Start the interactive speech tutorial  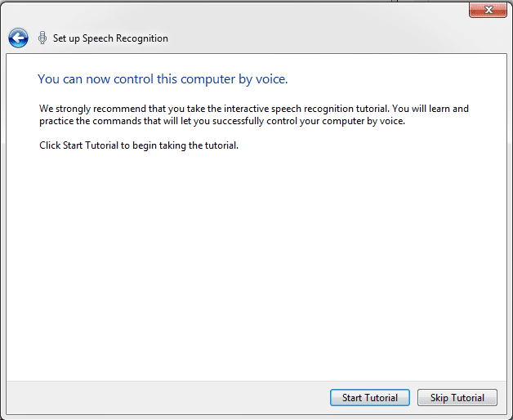pos(370,397)
